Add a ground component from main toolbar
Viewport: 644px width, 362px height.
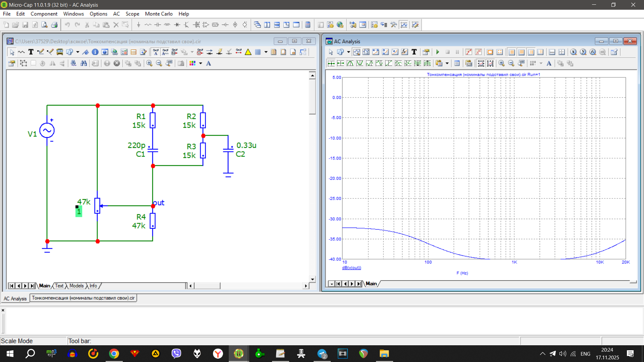click(138, 25)
